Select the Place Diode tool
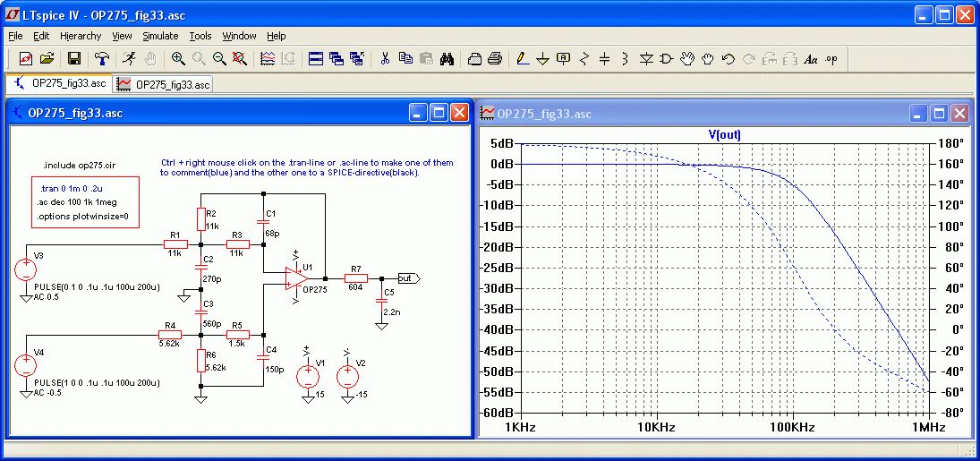The width and height of the screenshot is (980, 461). pyautogui.click(x=646, y=59)
